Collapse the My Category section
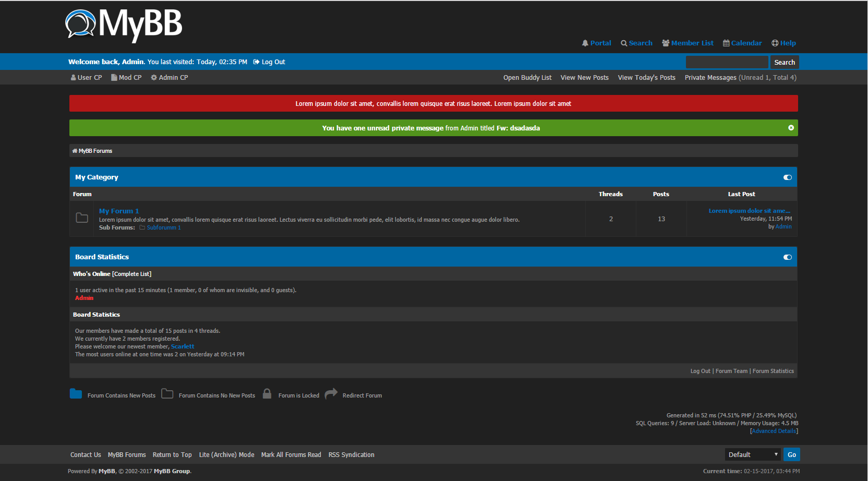The width and height of the screenshot is (868, 481). [x=787, y=177]
